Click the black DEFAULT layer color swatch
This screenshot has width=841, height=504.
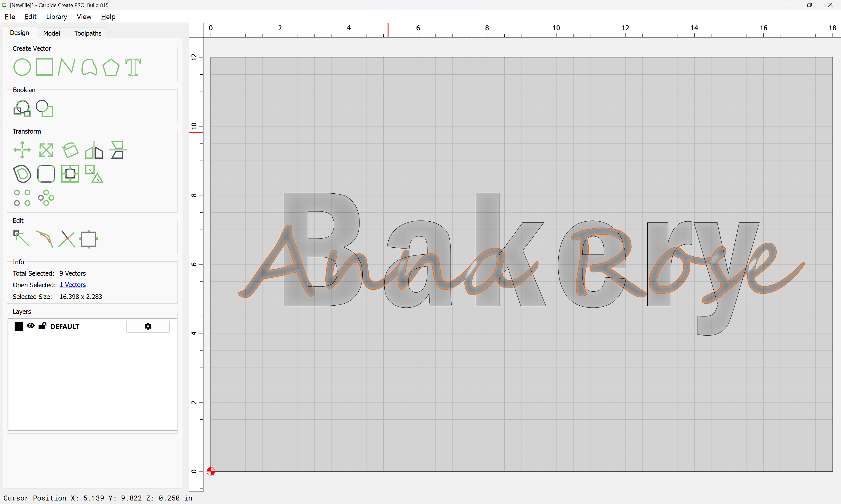[x=19, y=326]
